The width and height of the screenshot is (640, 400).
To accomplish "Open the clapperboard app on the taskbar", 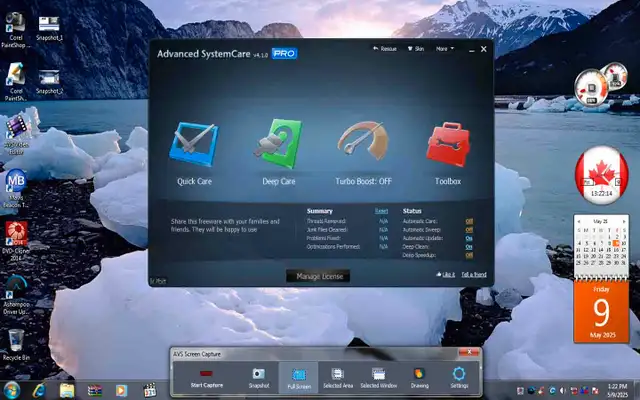I will coord(149,391).
